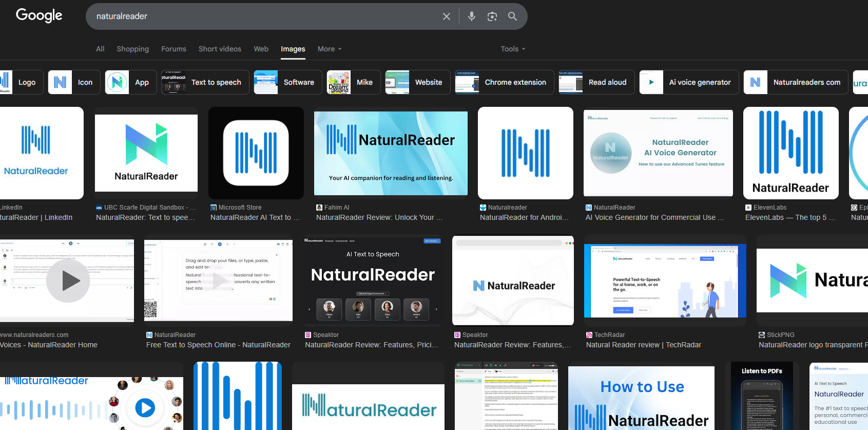Open Free Text to Speech Online thumbnail
The width and height of the screenshot is (868, 430).
coord(218,281)
